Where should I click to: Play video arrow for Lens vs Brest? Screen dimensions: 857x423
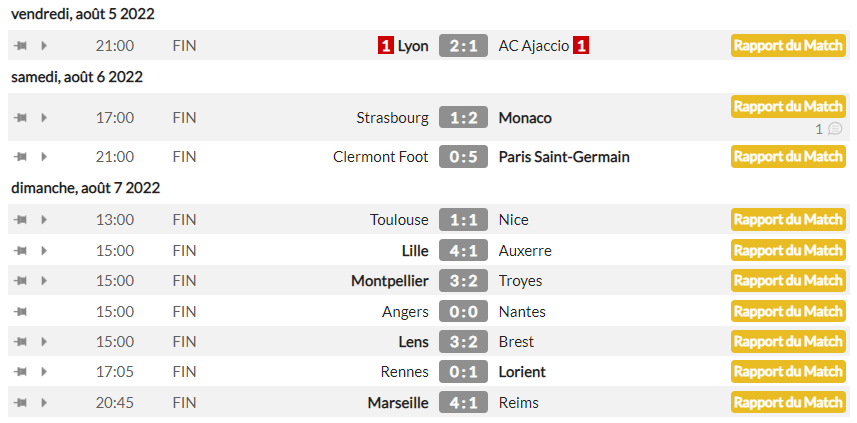(44, 342)
